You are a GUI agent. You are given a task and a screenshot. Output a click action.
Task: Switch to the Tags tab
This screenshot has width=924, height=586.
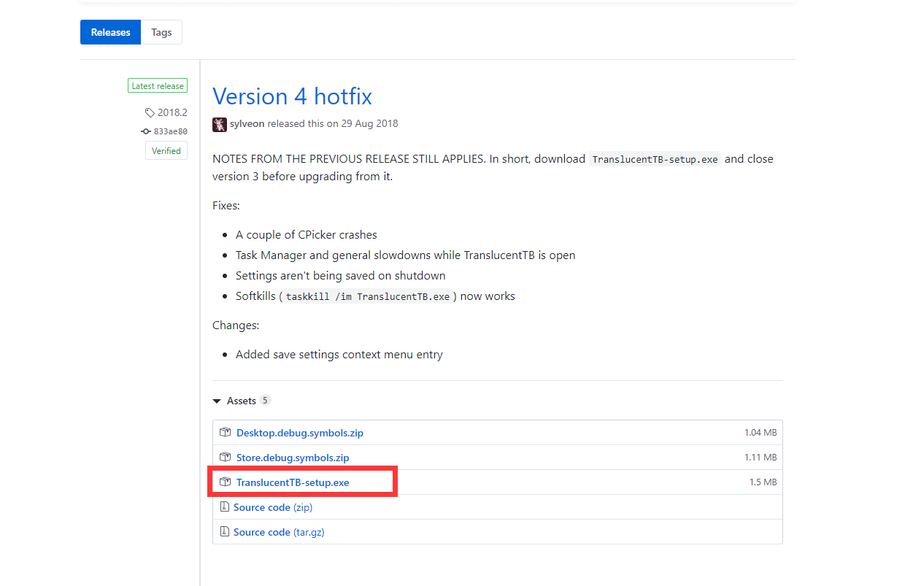[161, 32]
